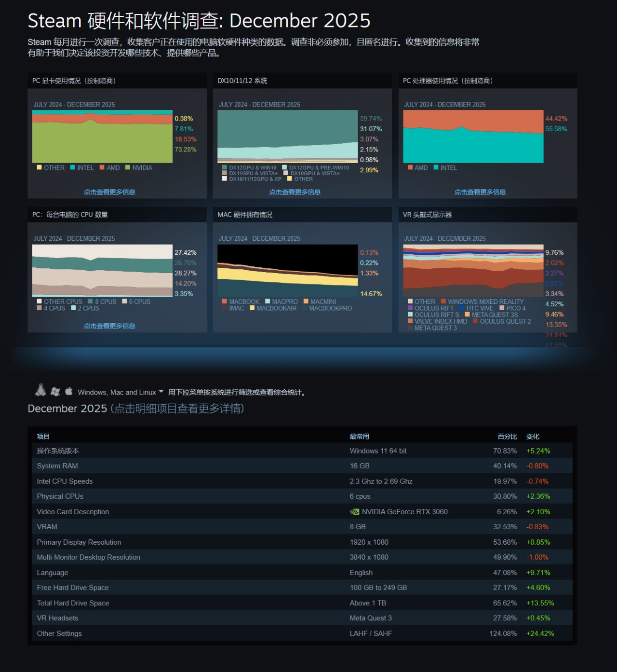The height and width of the screenshot is (672, 617).
Task: Open the Windows, Mac and Linux dropdown
Action: 121,392
